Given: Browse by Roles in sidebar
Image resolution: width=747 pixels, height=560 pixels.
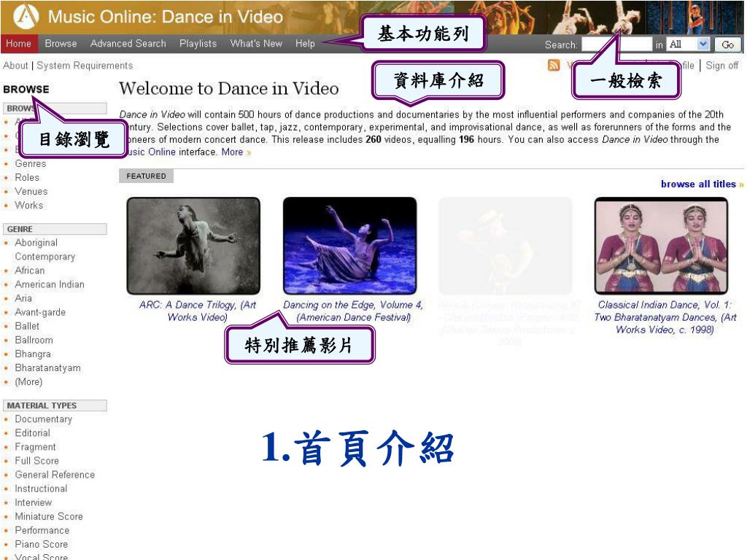Looking at the screenshot, I should [x=27, y=178].
